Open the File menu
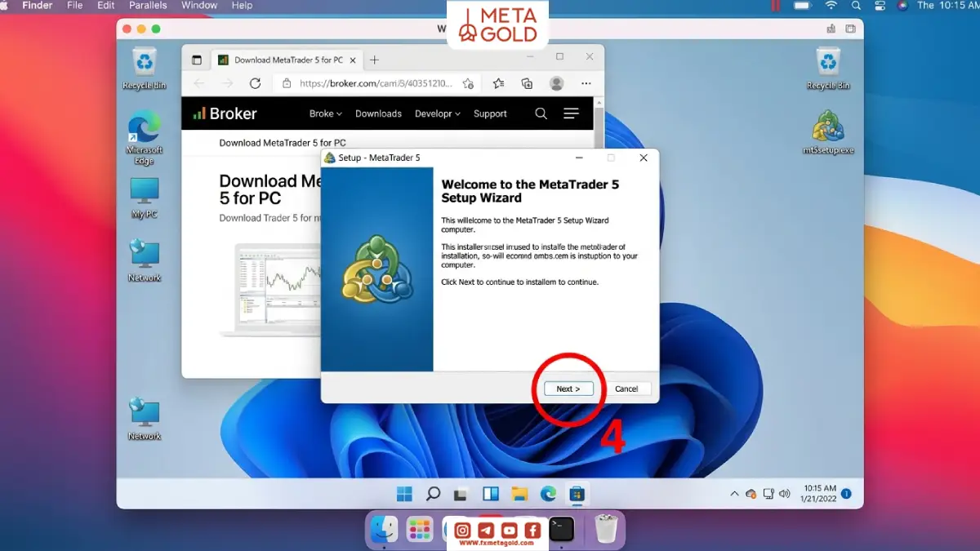 point(75,5)
